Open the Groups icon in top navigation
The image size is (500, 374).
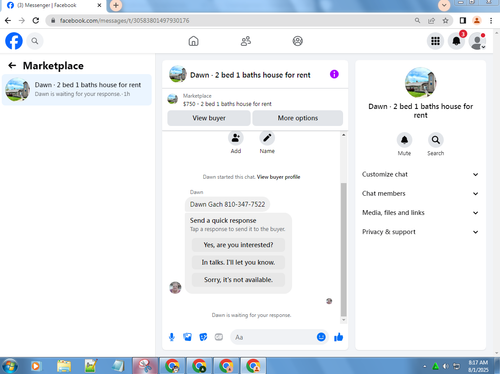(x=298, y=41)
